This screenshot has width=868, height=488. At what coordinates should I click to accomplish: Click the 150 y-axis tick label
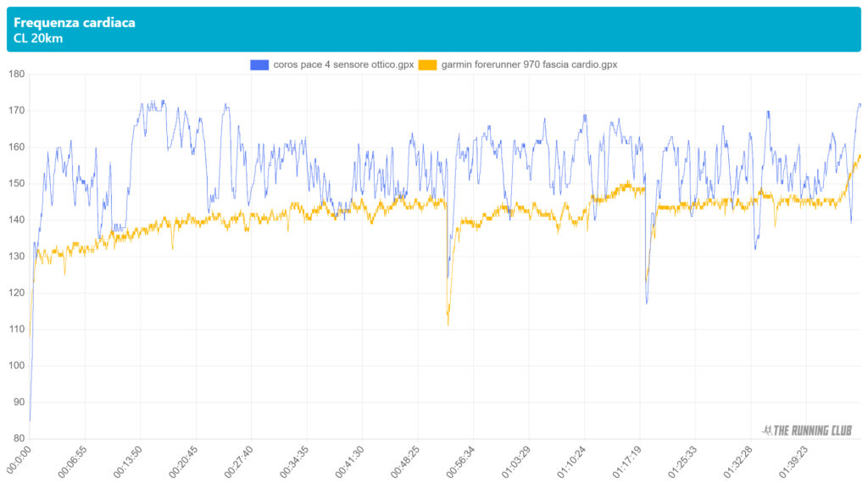pos(15,184)
